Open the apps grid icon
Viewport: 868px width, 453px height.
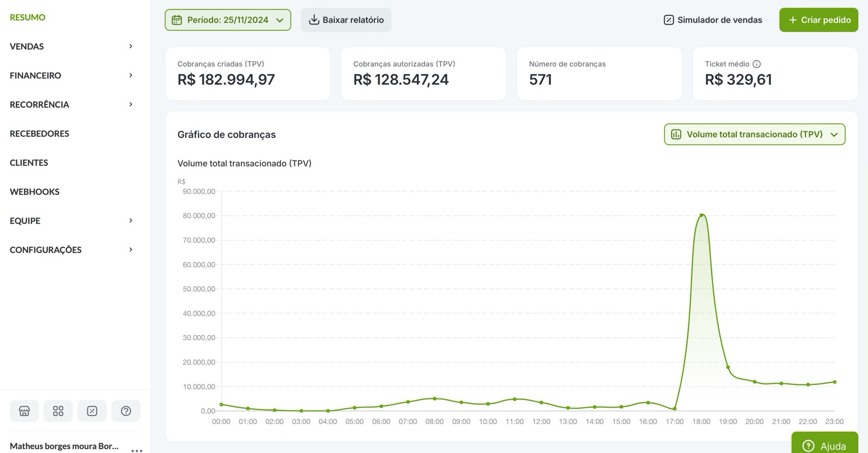58,411
